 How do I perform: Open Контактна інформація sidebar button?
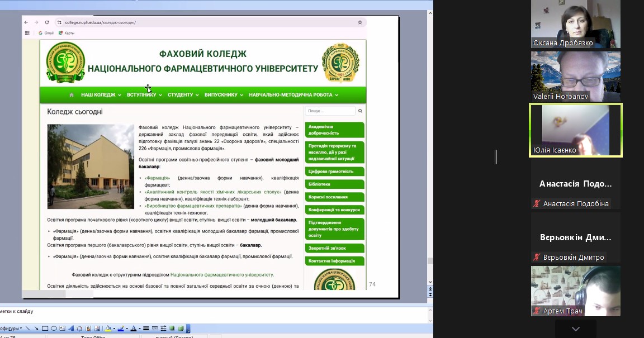[334, 261]
